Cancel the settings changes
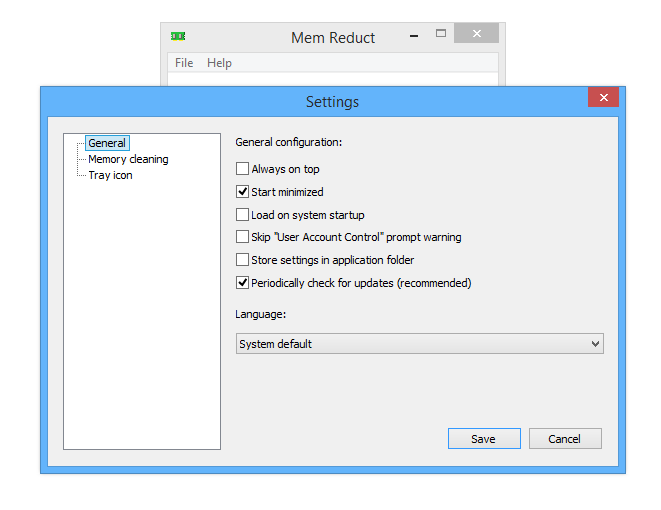Image resolution: width=661 pixels, height=510 pixels. pyautogui.click(x=565, y=439)
